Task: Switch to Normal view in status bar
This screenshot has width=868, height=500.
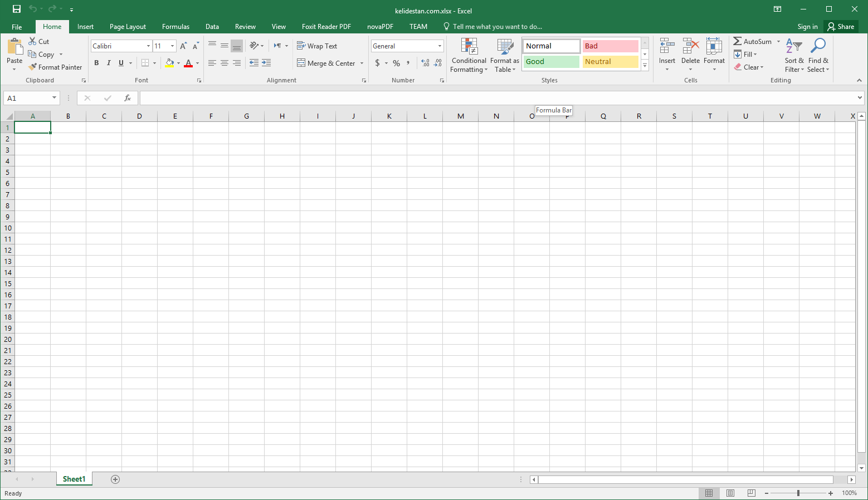Action: coord(709,493)
